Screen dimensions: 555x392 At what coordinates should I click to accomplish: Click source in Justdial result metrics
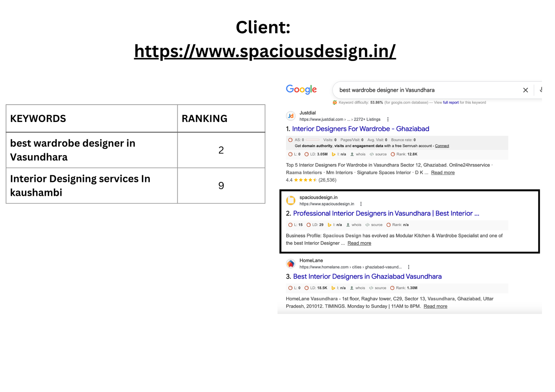[x=378, y=154]
